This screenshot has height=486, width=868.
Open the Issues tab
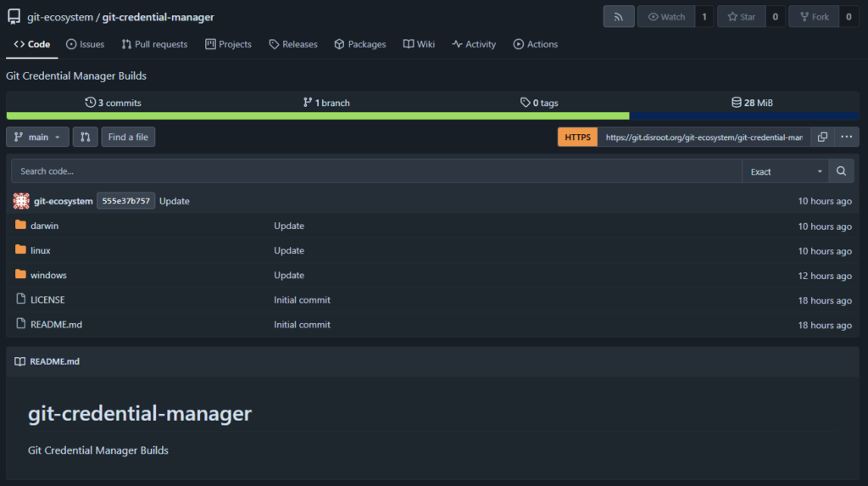(86, 44)
